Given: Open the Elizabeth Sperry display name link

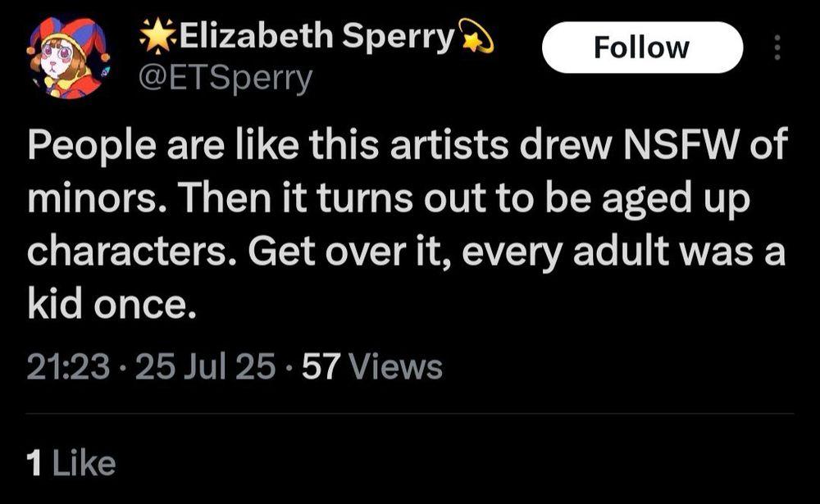Looking at the screenshot, I should click(312, 37).
